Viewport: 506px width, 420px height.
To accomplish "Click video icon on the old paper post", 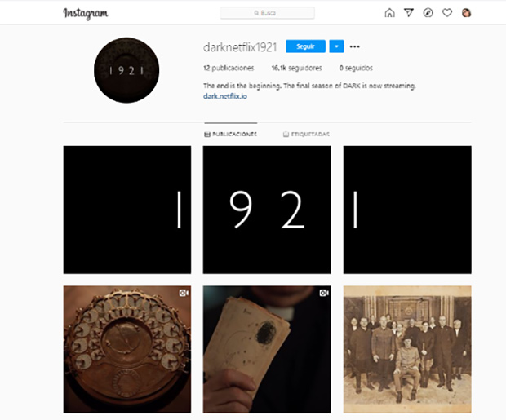I will pos(324,293).
